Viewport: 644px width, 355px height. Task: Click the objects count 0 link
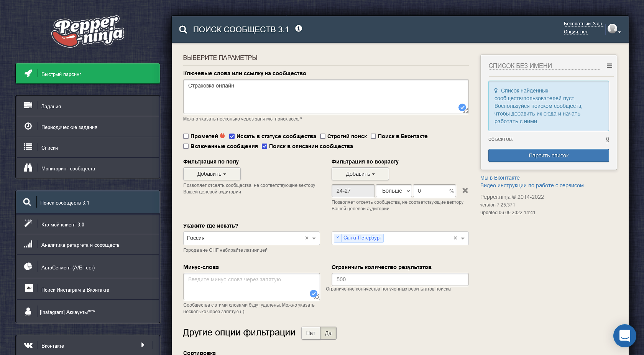[608, 139]
